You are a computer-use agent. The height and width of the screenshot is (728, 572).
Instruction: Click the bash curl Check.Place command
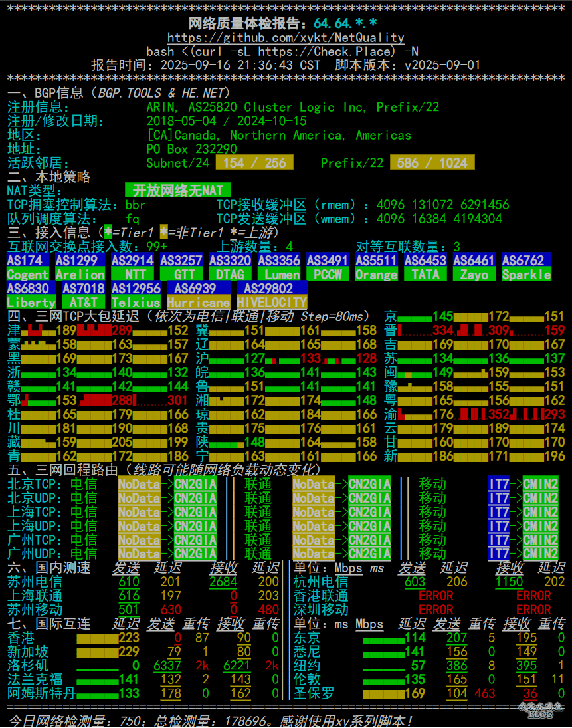click(282, 51)
